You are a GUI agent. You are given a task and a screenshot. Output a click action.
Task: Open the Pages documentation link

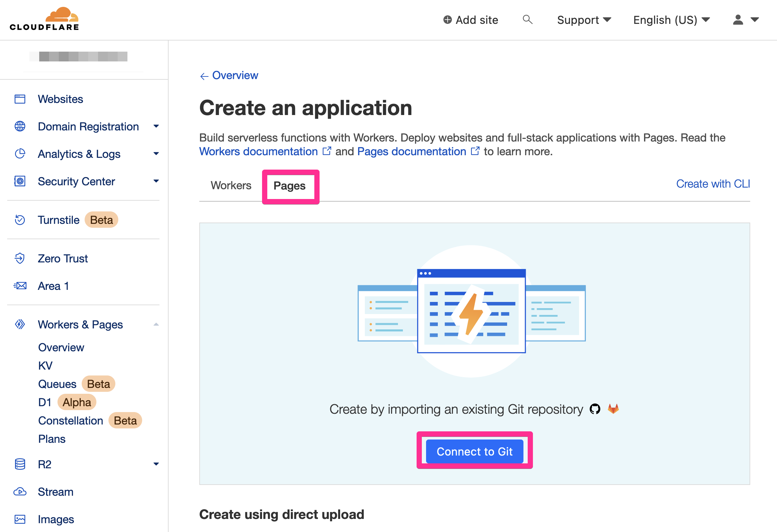pyautogui.click(x=412, y=152)
